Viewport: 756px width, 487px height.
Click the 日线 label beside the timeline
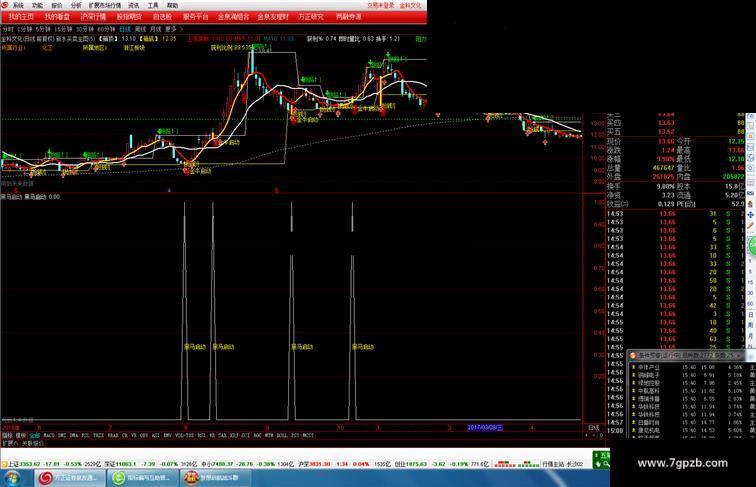594,428
